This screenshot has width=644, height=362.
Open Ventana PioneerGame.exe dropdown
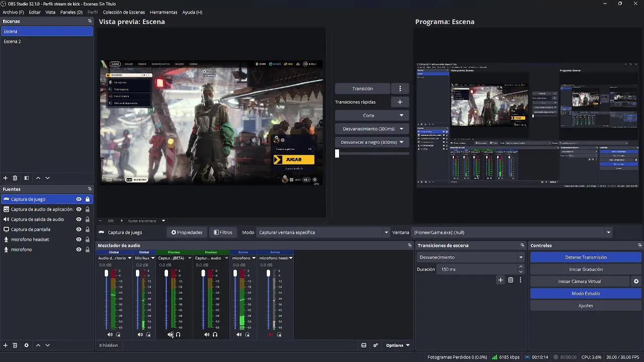point(512,232)
